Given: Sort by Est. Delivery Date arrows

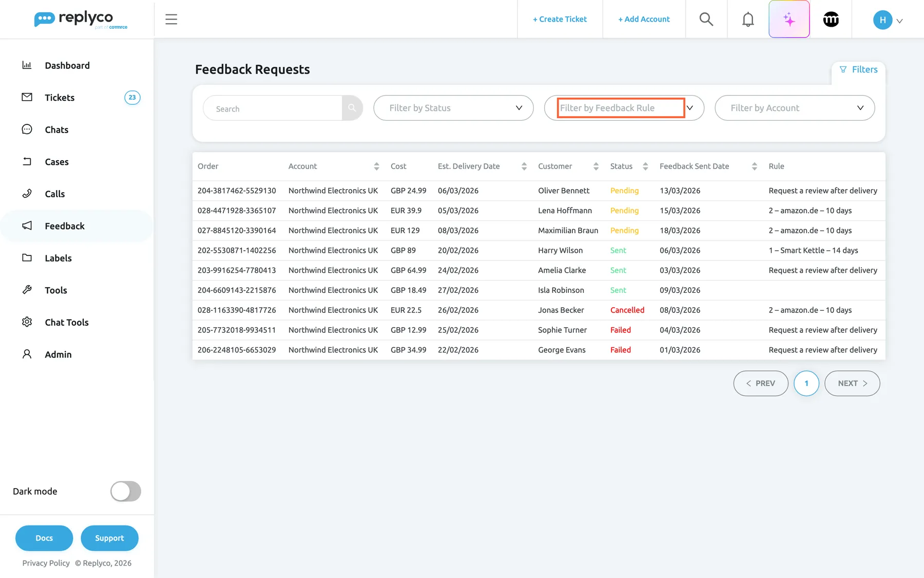Looking at the screenshot, I should 524,166.
